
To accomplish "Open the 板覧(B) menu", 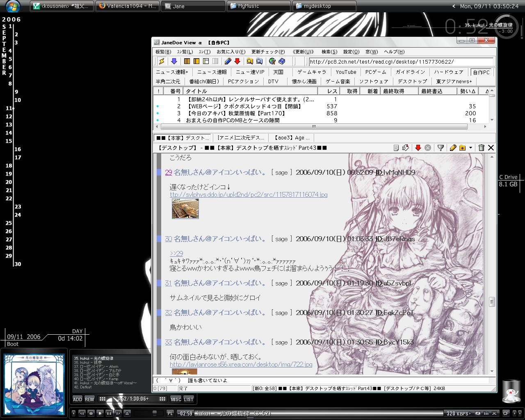I will point(163,52).
